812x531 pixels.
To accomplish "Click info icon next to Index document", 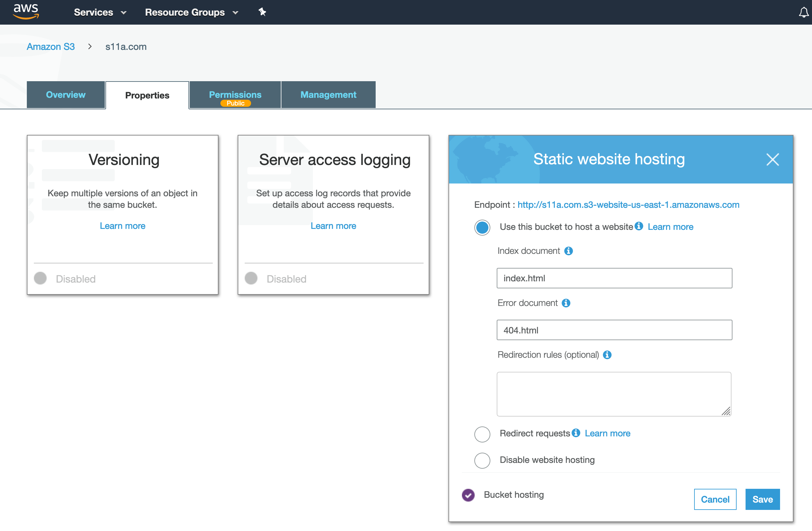I will click(568, 251).
